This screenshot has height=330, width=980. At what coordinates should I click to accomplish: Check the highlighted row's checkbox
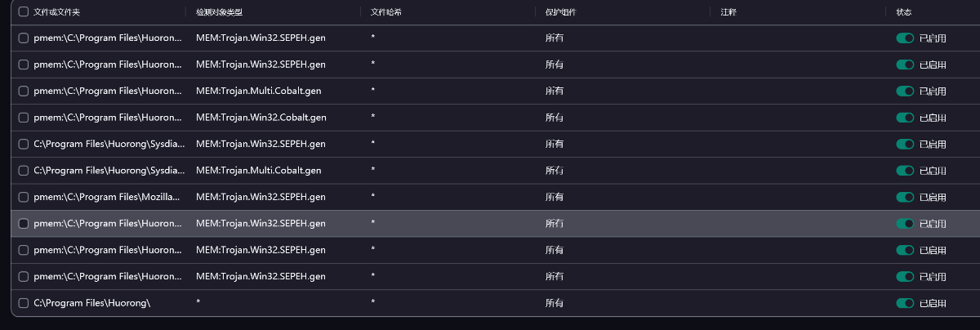point(23,224)
